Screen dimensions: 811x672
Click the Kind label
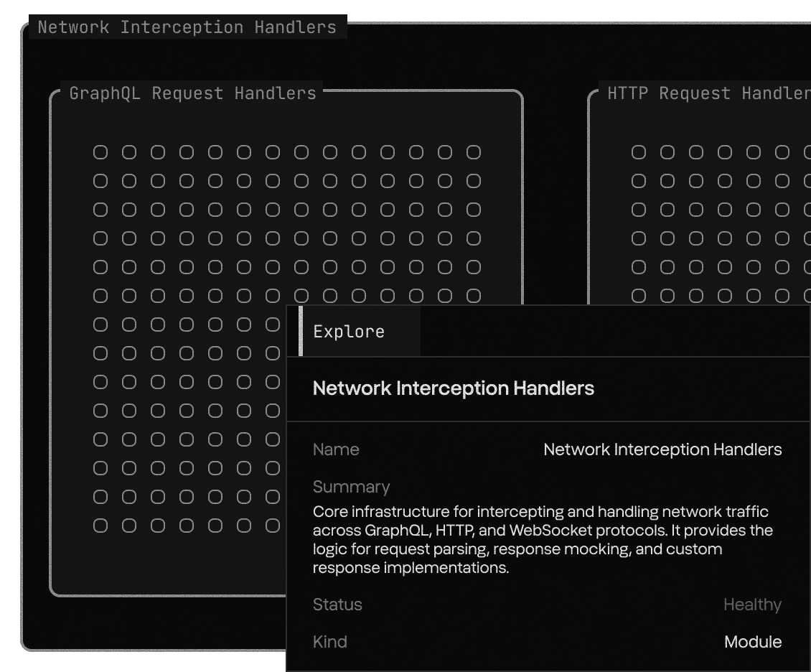[330, 641]
